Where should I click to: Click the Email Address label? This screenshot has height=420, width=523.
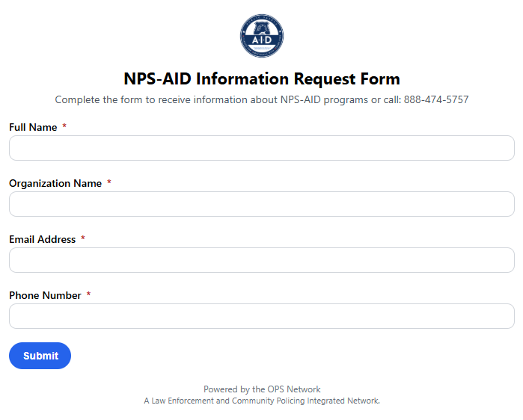[43, 240]
